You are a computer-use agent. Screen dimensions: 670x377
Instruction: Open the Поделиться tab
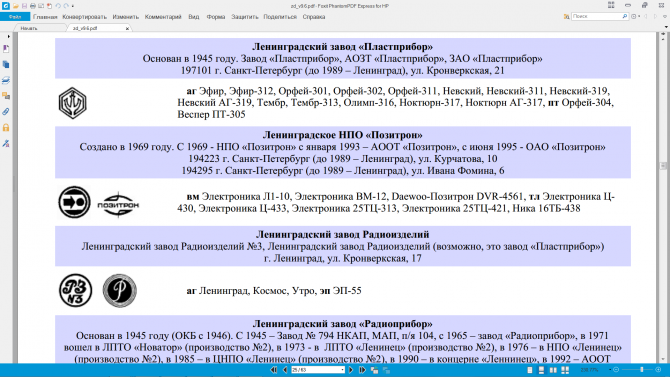point(280,17)
